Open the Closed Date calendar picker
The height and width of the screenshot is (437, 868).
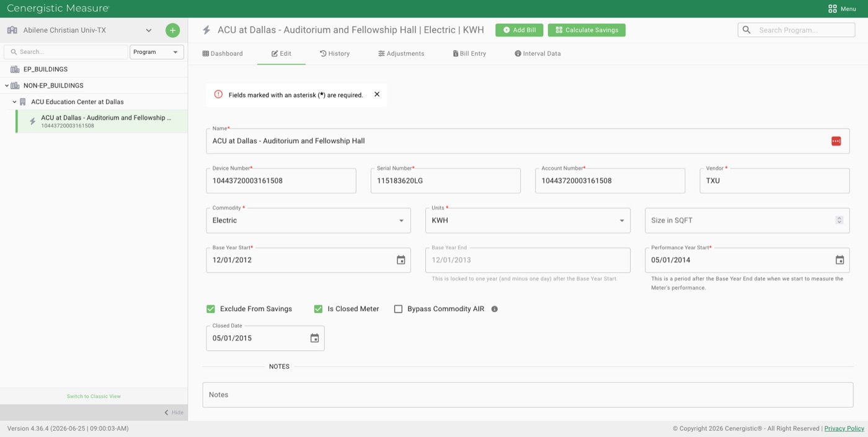tap(314, 338)
